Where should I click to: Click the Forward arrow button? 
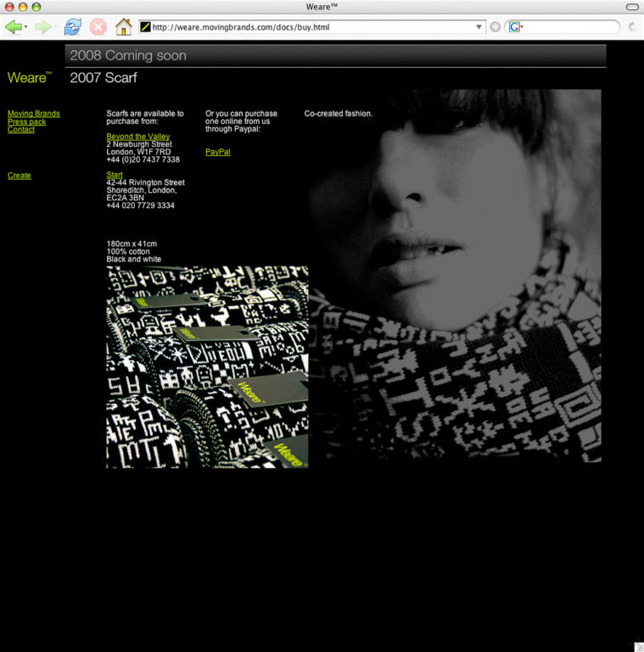pyautogui.click(x=42, y=27)
